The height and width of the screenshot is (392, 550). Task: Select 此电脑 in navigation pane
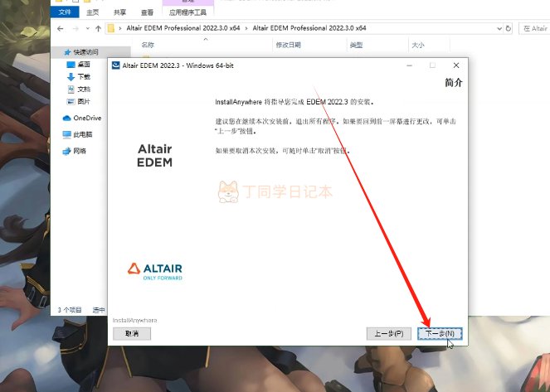click(83, 134)
